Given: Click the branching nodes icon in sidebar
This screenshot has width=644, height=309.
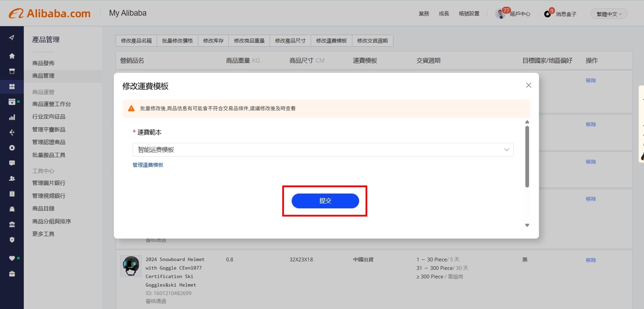Looking at the screenshot, I should point(12,132).
